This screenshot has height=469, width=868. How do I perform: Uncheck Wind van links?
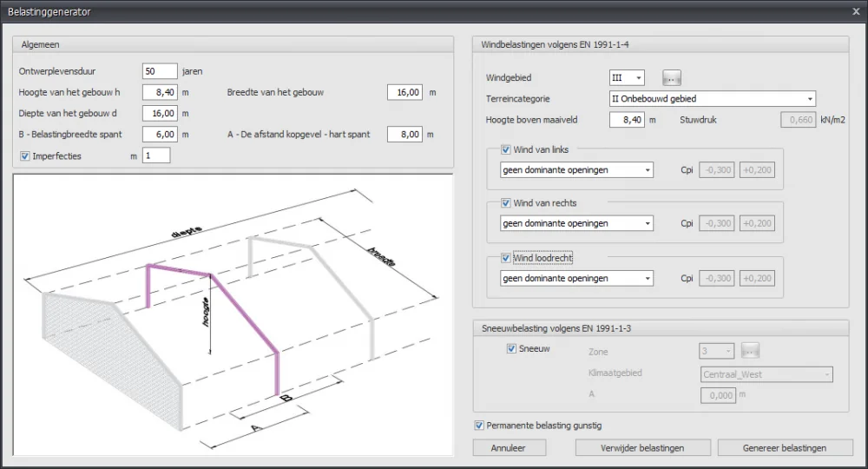[x=505, y=149]
